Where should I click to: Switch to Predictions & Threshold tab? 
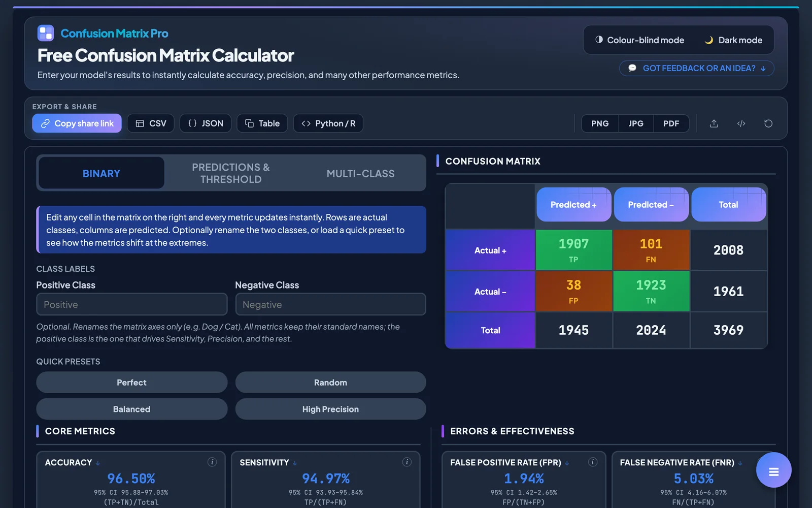point(231,173)
